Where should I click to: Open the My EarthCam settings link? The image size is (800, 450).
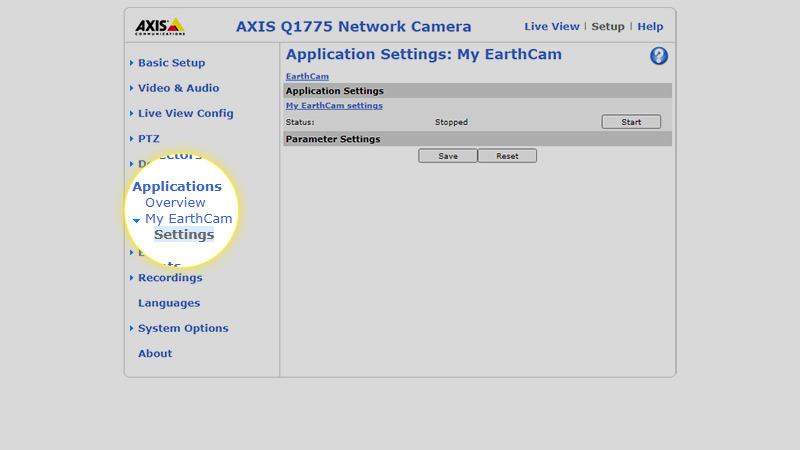tap(334, 106)
